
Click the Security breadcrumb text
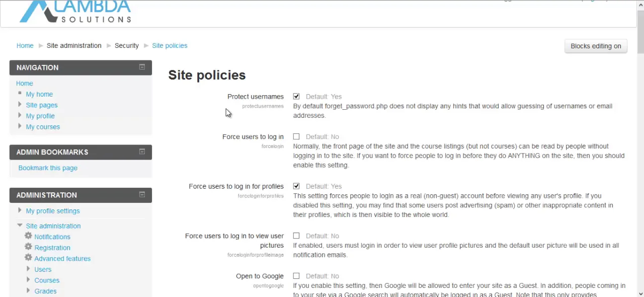(x=127, y=45)
